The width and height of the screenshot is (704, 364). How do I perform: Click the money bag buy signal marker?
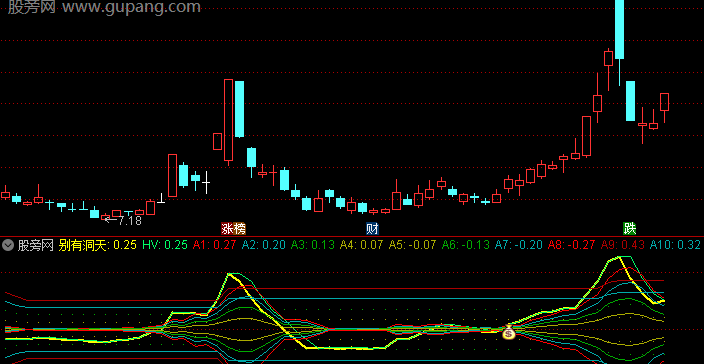click(x=508, y=333)
